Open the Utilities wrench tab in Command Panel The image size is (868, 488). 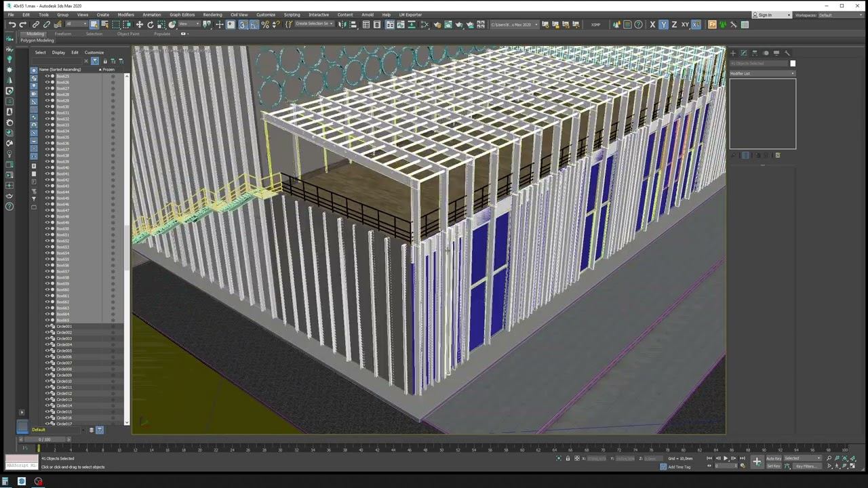pos(787,53)
